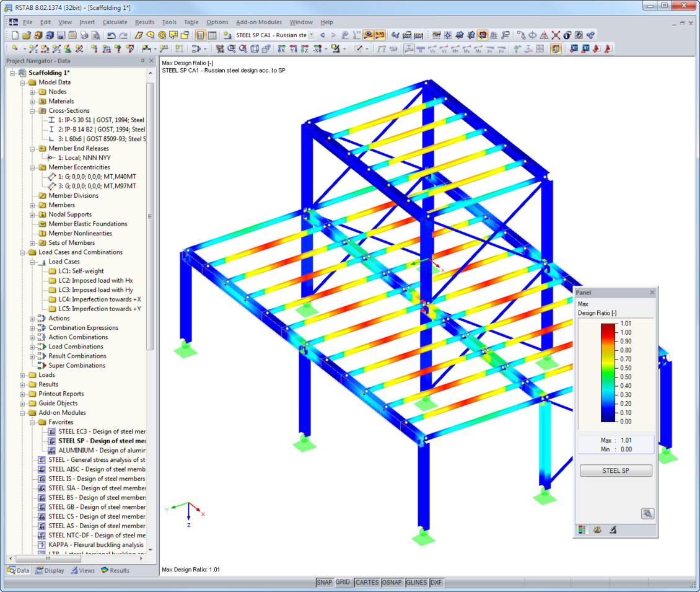Toggle the Table display button

(x=212, y=35)
